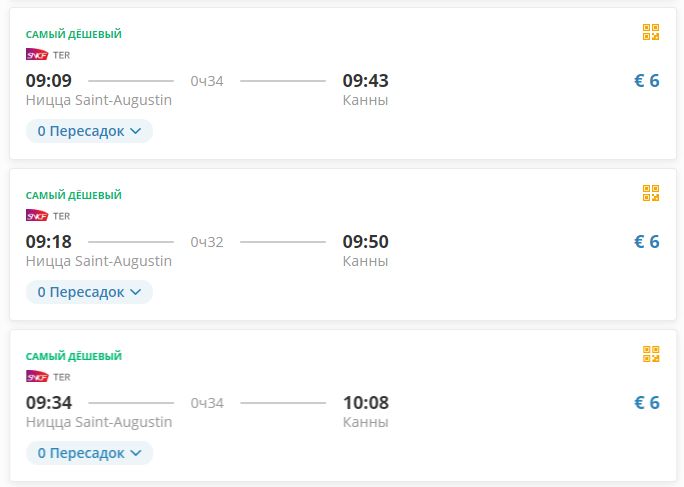Click QR ticket icon on 09:18 train
The width and height of the screenshot is (684, 487).
pos(651,193)
